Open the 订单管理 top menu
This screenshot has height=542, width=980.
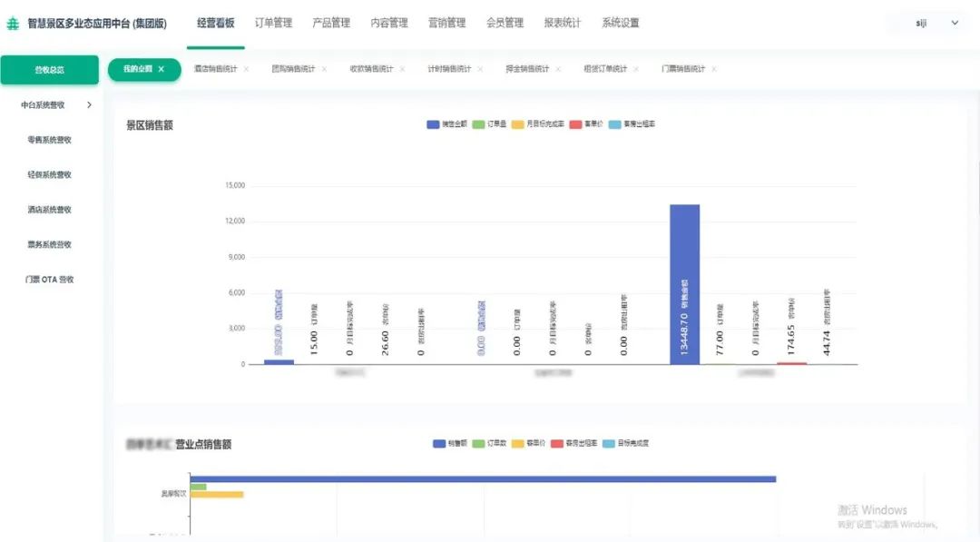click(273, 23)
